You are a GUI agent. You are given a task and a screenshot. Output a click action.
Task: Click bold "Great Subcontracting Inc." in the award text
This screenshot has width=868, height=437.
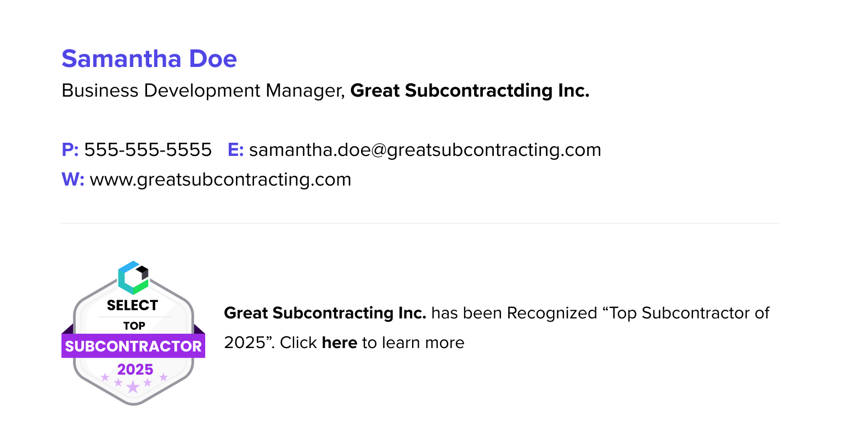tap(325, 313)
